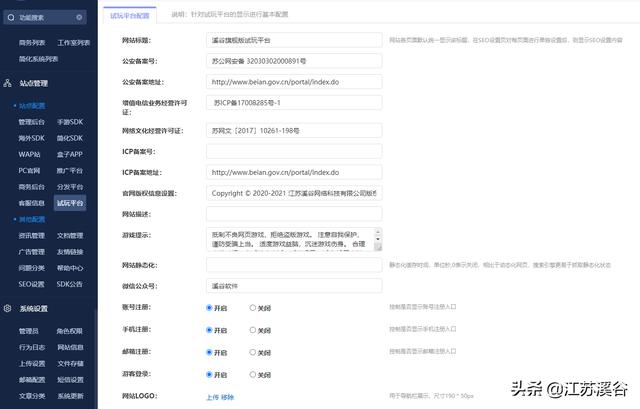Click the 站点管理 section icon
This screenshot has height=409, width=640.
[x=9, y=83]
